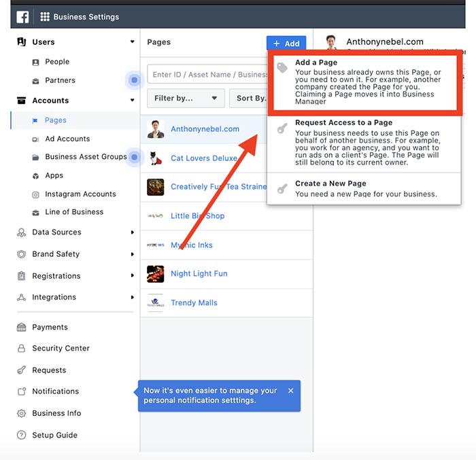Screen dimensions: 476x460
Task: Click the Business Asset Groups folder icon
Action: (35, 158)
